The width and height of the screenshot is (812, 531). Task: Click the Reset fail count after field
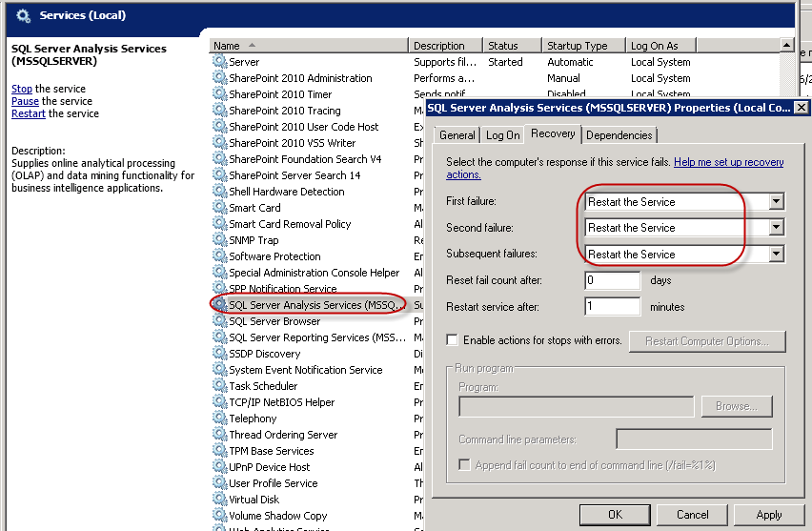click(x=612, y=280)
